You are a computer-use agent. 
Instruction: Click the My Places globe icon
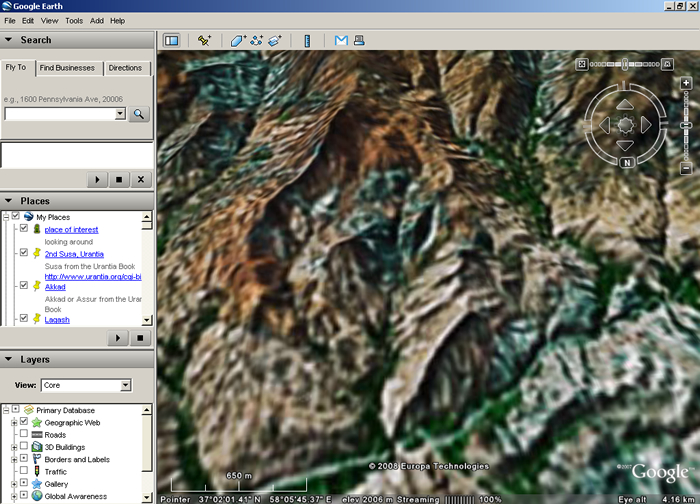(x=29, y=217)
